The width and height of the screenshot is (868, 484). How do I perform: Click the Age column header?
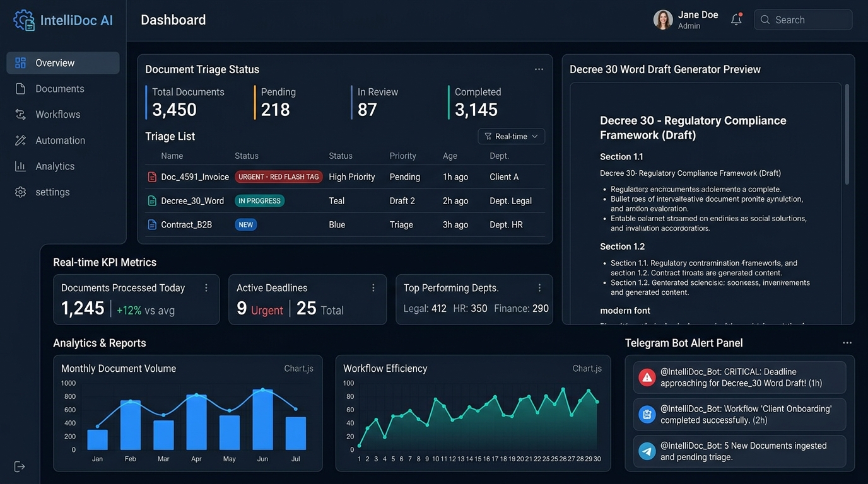click(x=450, y=156)
